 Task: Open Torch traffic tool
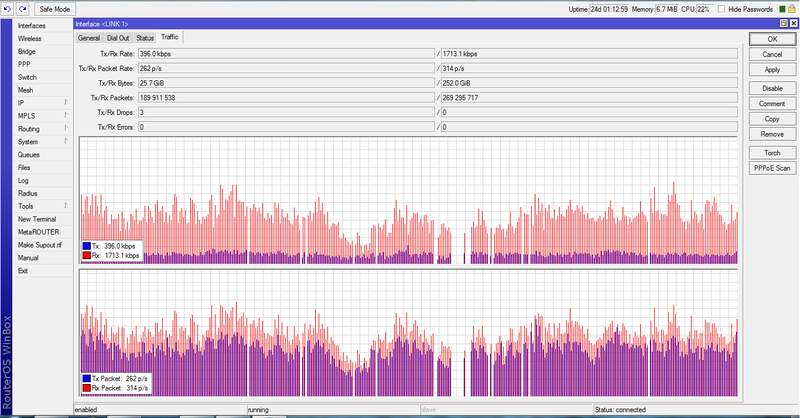tap(772, 153)
